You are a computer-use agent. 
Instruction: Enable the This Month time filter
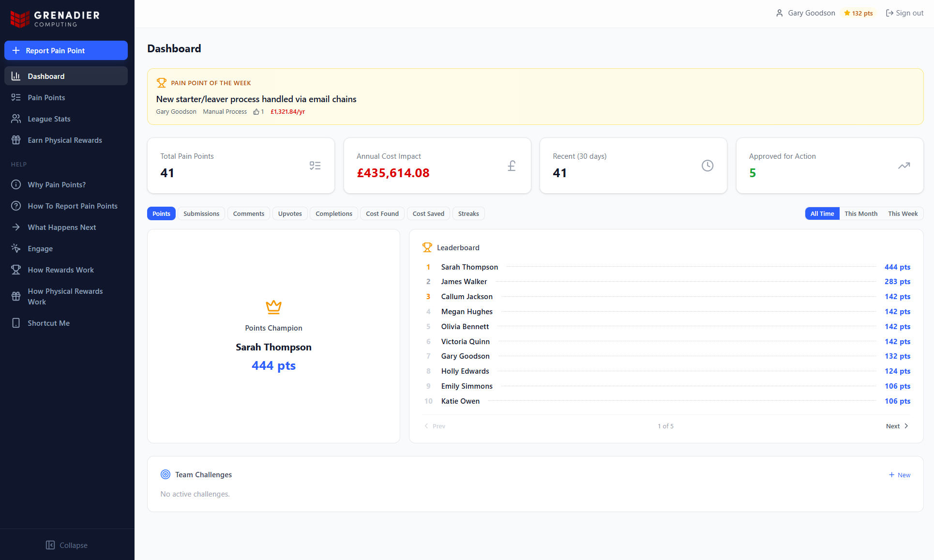point(860,213)
